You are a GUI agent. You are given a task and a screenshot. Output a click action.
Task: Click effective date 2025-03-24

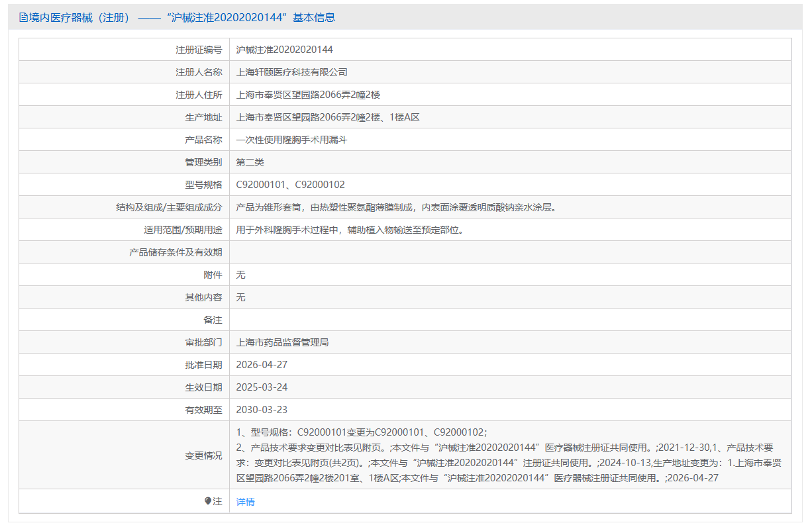coord(262,387)
